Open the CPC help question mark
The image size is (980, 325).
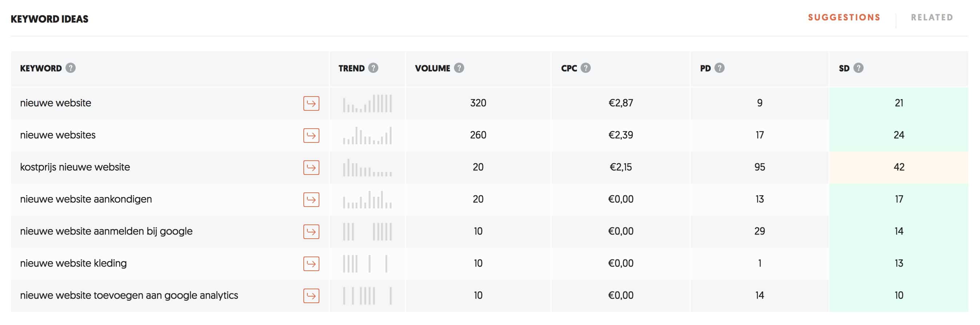585,68
